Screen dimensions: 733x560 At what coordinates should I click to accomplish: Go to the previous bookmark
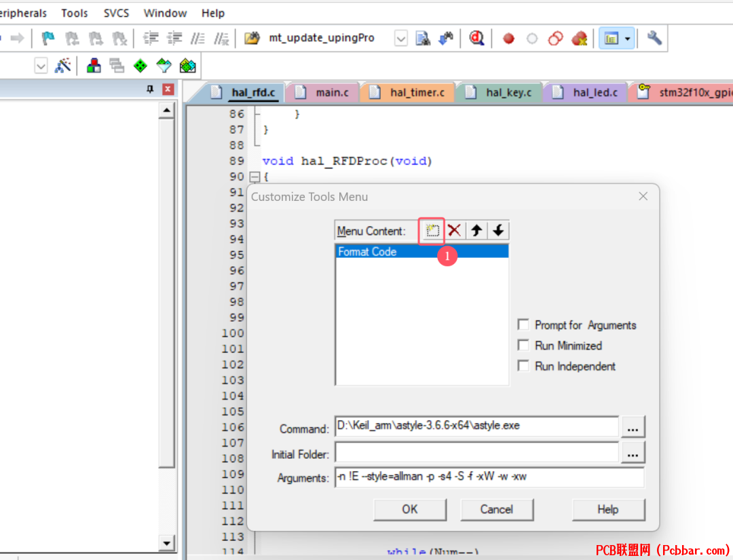(71, 38)
